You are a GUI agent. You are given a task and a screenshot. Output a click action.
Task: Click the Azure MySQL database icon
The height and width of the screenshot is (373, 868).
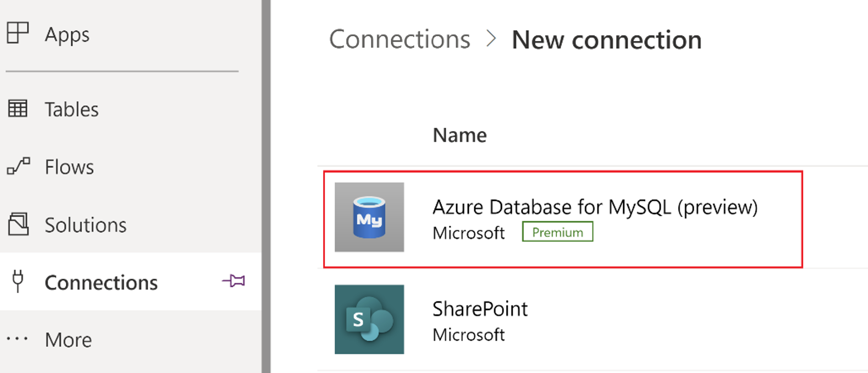369,217
